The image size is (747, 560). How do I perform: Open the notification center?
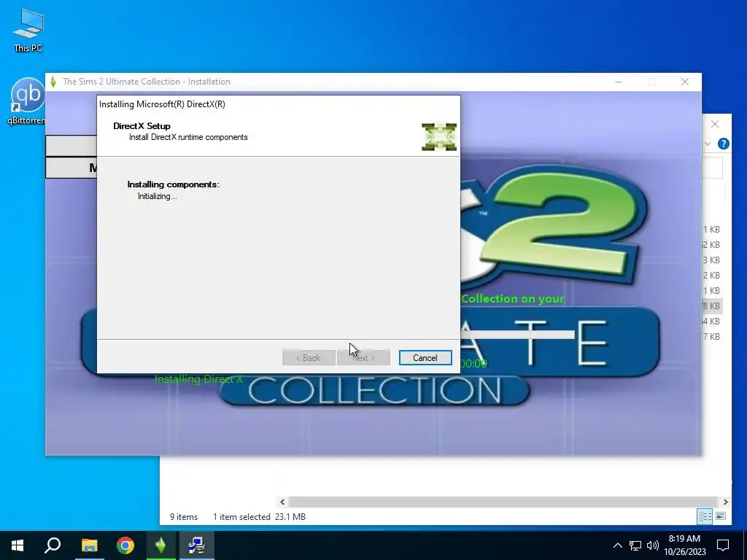tap(723, 545)
